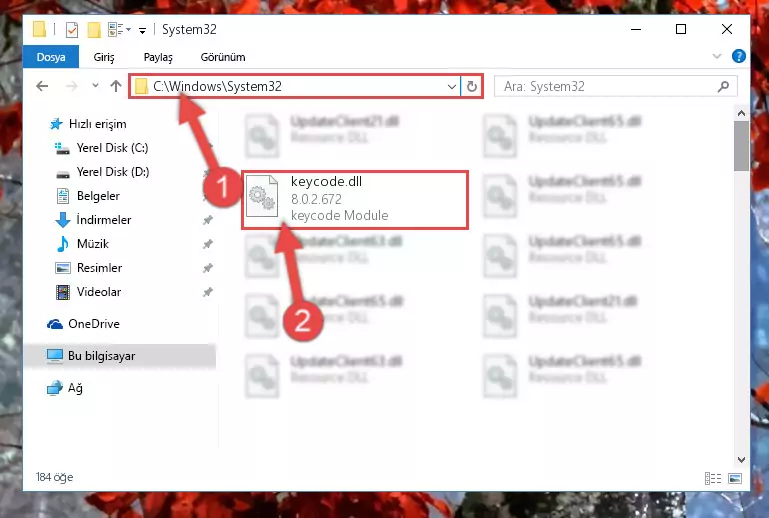
Task: Unpin Müzik using its pin icon
Action: click(x=207, y=244)
